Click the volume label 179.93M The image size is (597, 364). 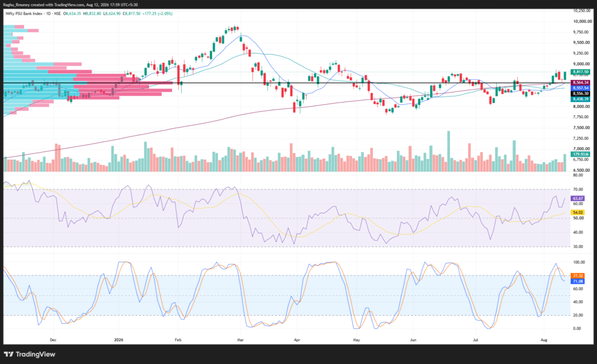tap(581, 154)
